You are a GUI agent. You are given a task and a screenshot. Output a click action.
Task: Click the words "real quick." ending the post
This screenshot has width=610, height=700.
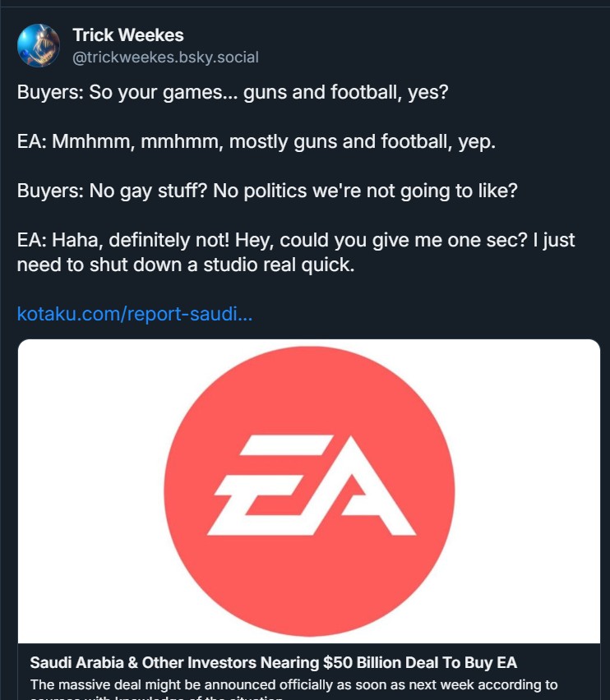[x=312, y=265]
